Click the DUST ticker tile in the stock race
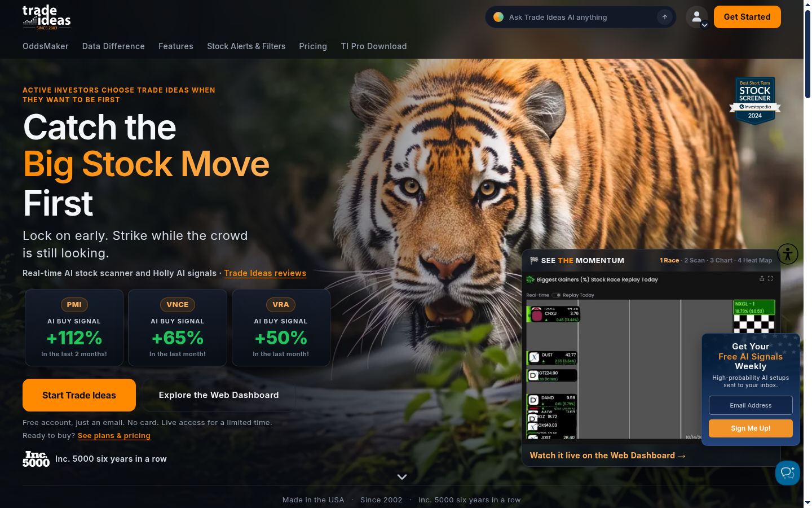The width and height of the screenshot is (812, 508). [551, 358]
